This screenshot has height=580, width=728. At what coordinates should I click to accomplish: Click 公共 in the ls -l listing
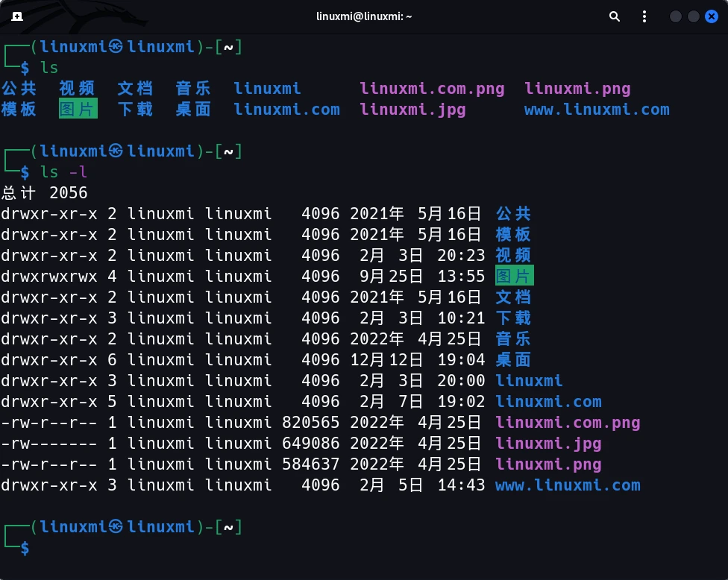pos(513,213)
